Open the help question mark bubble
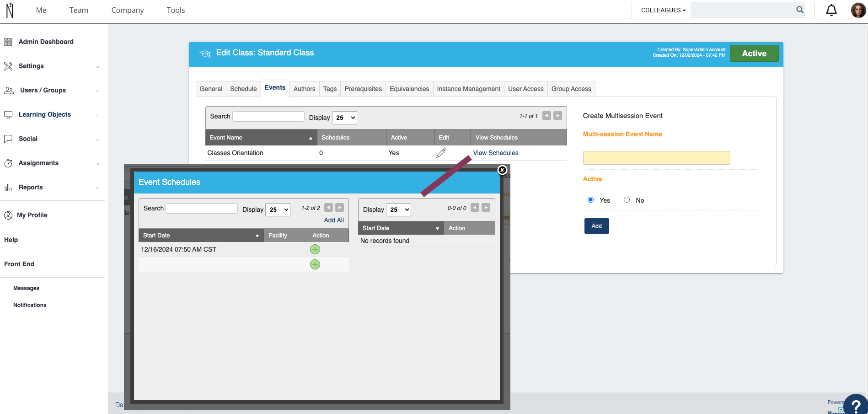868x414 pixels. (856, 404)
